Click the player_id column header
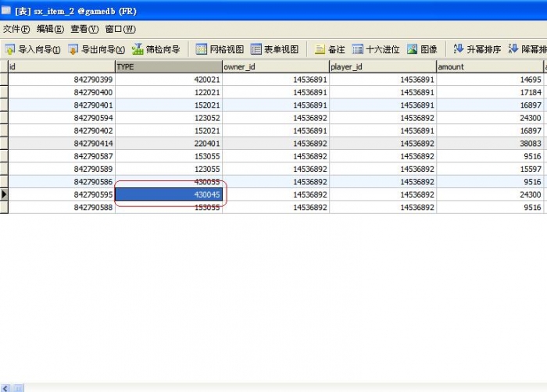The height and width of the screenshot is (392, 547). pyautogui.click(x=383, y=66)
